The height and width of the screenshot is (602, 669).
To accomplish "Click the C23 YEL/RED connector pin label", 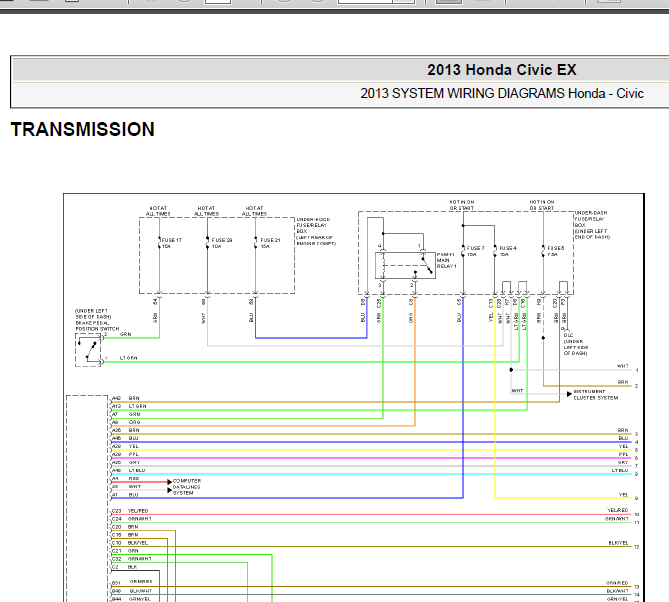I will [130, 511].
